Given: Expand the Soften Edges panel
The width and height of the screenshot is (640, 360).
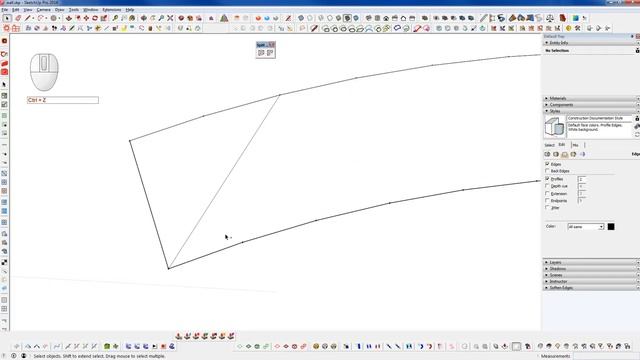Looking at the screenshot, I should 591,288.
